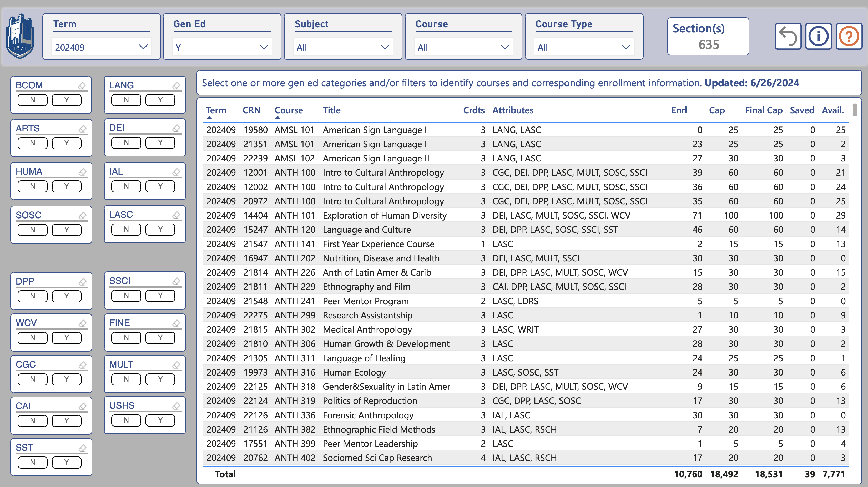This screenshot has width=868, height=487.
Task: Click eraser icon on SSCI filter
Action: pyautogui.click(x=176, y=281)
